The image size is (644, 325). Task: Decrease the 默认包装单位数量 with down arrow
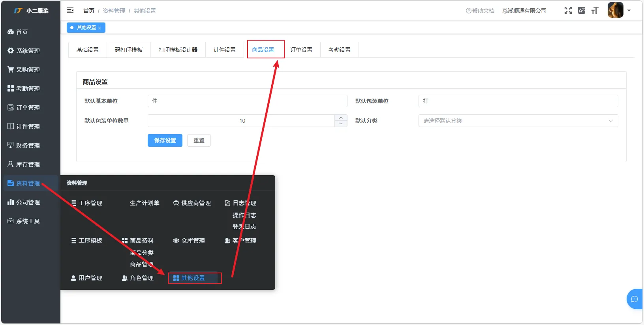pos(341,124)
